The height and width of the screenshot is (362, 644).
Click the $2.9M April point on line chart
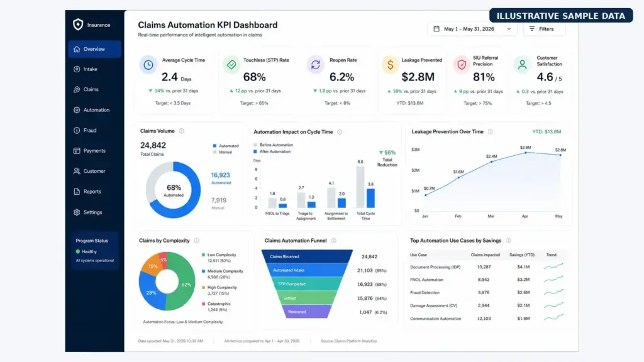526,153
